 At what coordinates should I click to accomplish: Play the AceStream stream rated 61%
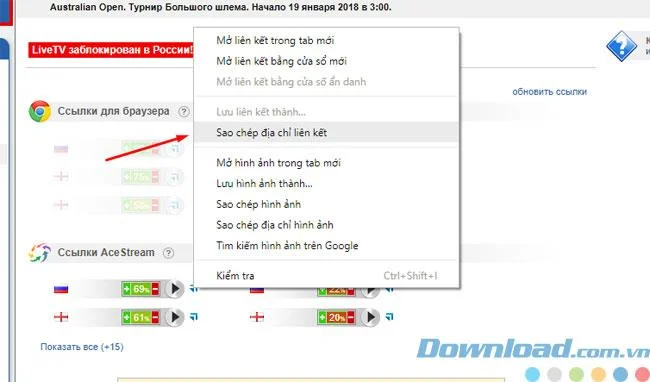pos(175,317)
